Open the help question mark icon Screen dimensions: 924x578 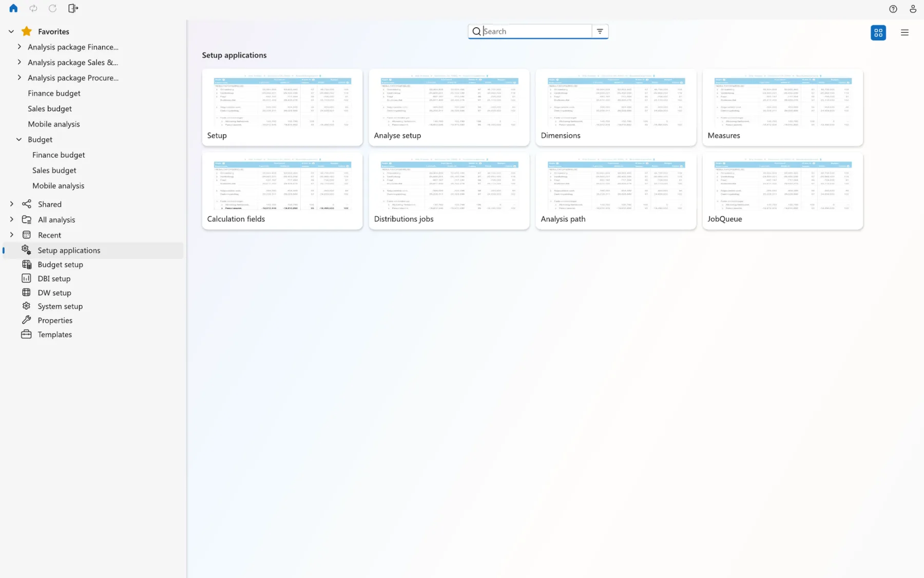point(893,9)
